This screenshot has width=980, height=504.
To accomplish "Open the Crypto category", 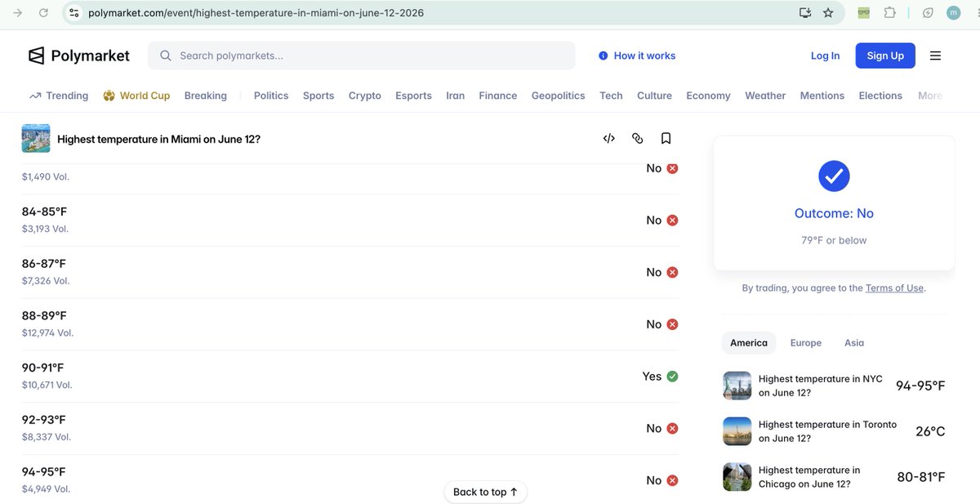I will coord(365,96).
